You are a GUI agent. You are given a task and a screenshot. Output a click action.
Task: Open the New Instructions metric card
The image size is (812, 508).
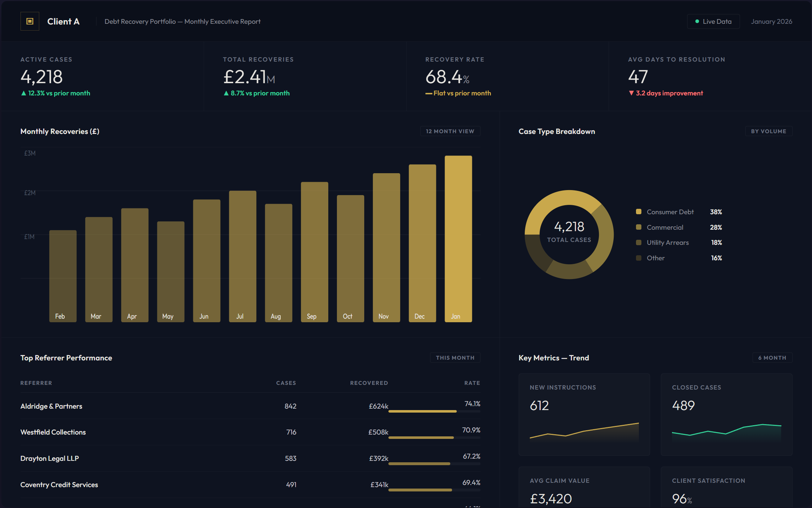coord(584,414)
